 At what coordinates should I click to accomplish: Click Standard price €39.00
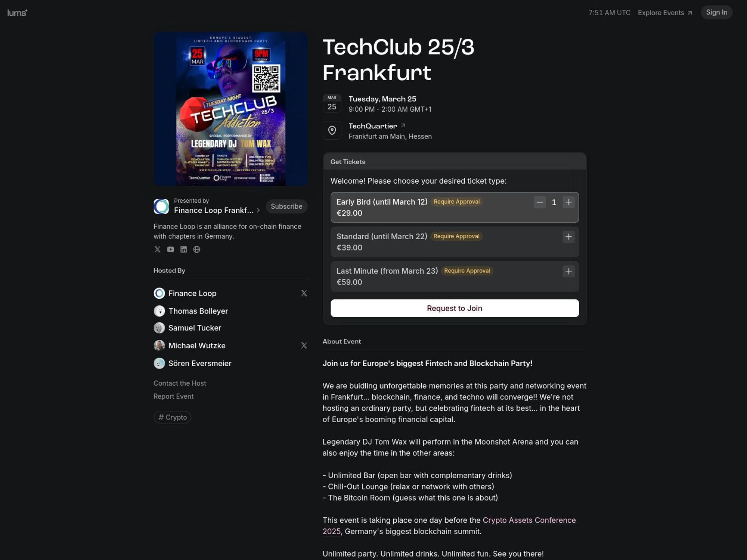click(x=349, y=248)
